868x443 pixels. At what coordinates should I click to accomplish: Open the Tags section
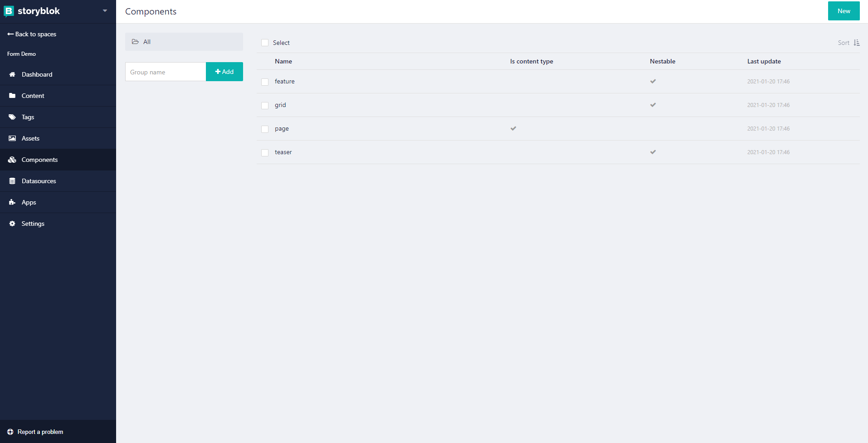click(x=27, y=117)
